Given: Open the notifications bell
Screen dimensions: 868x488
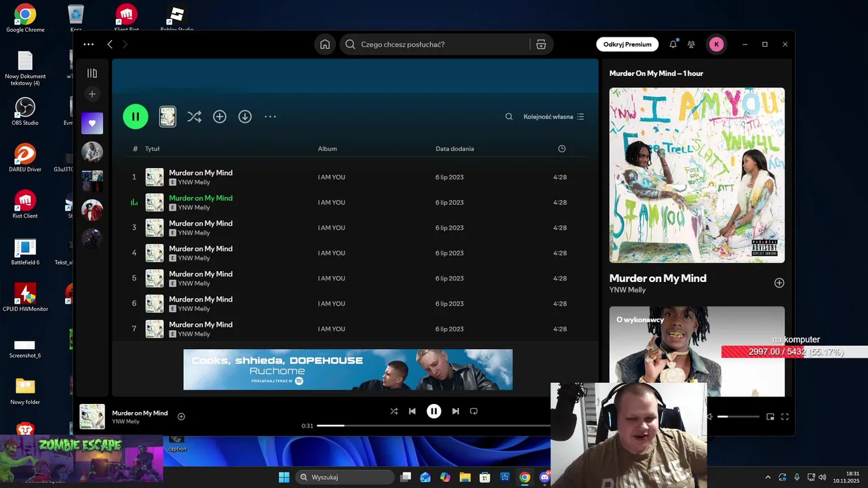Looking at the screenshot, I should point(673,44).
